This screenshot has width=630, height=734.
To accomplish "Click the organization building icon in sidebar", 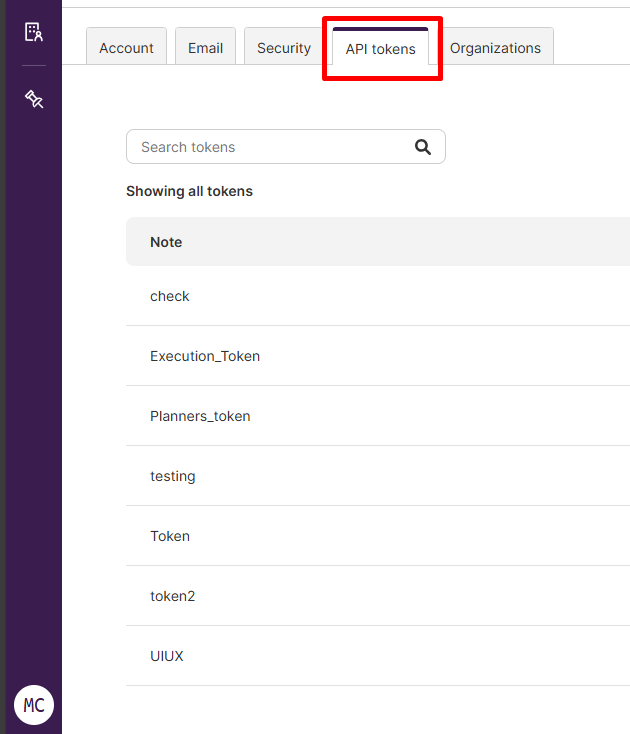I will (x=34, y=32).
